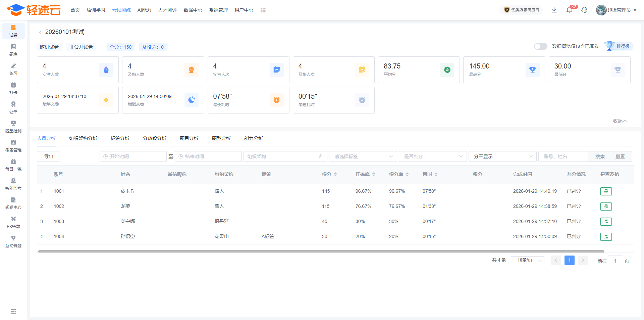Screen dimensions: 644x320
Task: Expand the 是否判分 dropdown
Action: pos(433,156)
